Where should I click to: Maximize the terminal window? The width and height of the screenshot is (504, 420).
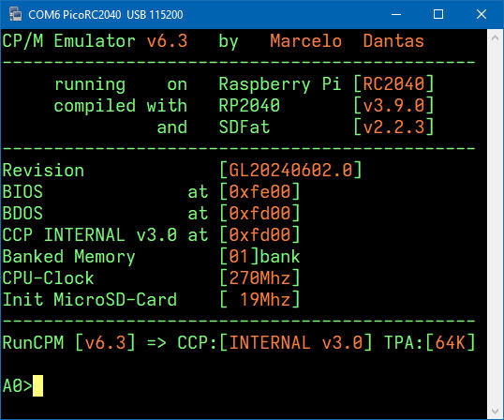point(438,14)
